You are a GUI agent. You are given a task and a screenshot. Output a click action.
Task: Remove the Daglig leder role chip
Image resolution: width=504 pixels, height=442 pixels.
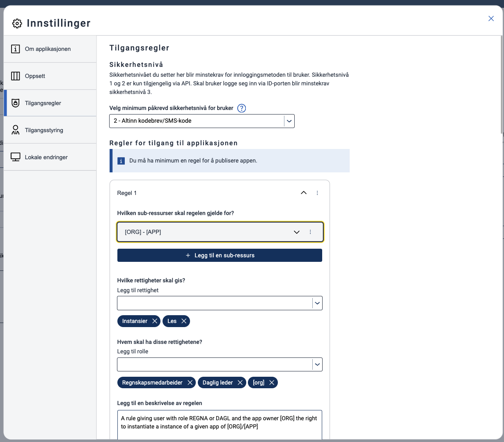point(240,382)
